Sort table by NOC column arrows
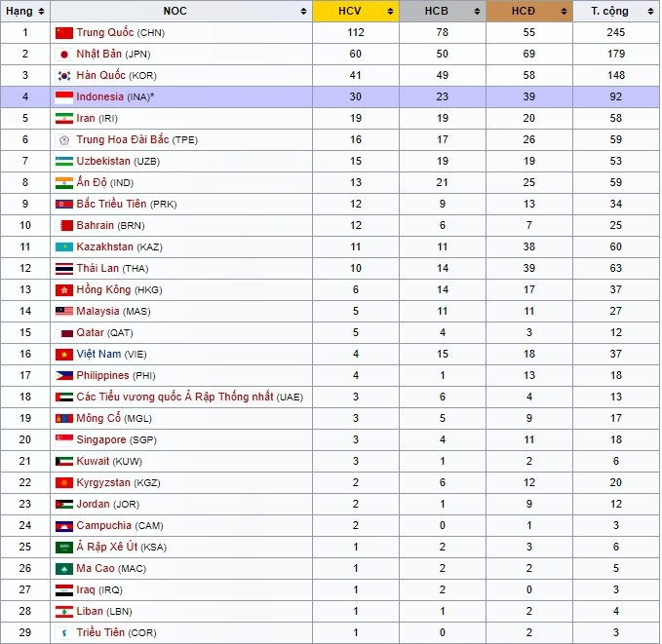Viewport: 662px width, 644px height. point(303,12)
